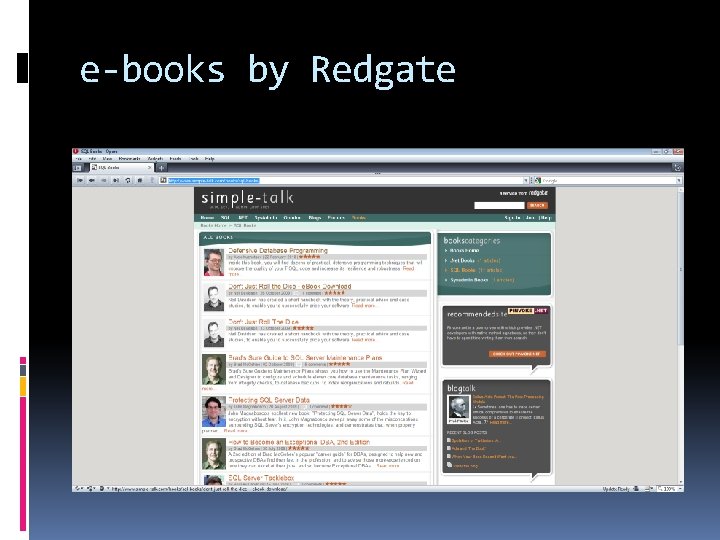The width and height of the screenshot is (720, 540).
Task: Go forward with the Forward arrow
Action: (x=104, y=180)
